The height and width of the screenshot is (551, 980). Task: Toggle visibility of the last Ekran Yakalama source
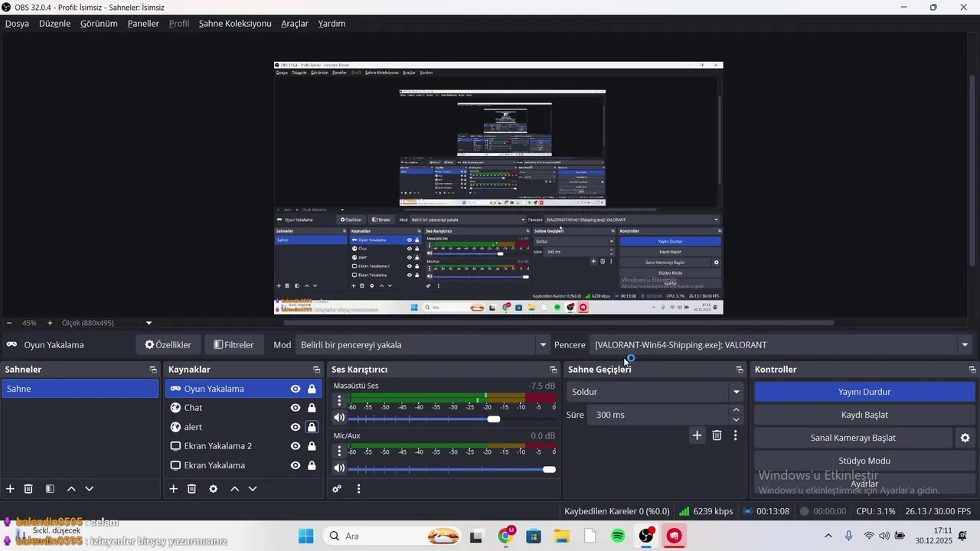click(x=296, y=465)
